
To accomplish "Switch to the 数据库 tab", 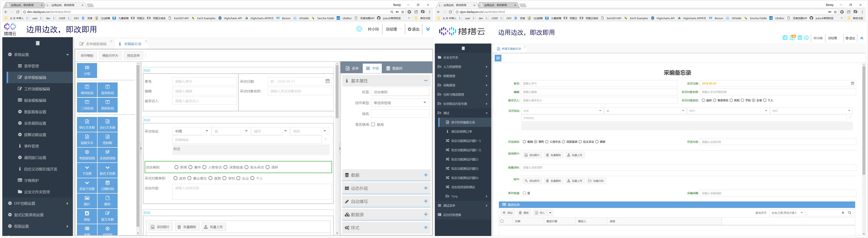I will coord(394,68).
